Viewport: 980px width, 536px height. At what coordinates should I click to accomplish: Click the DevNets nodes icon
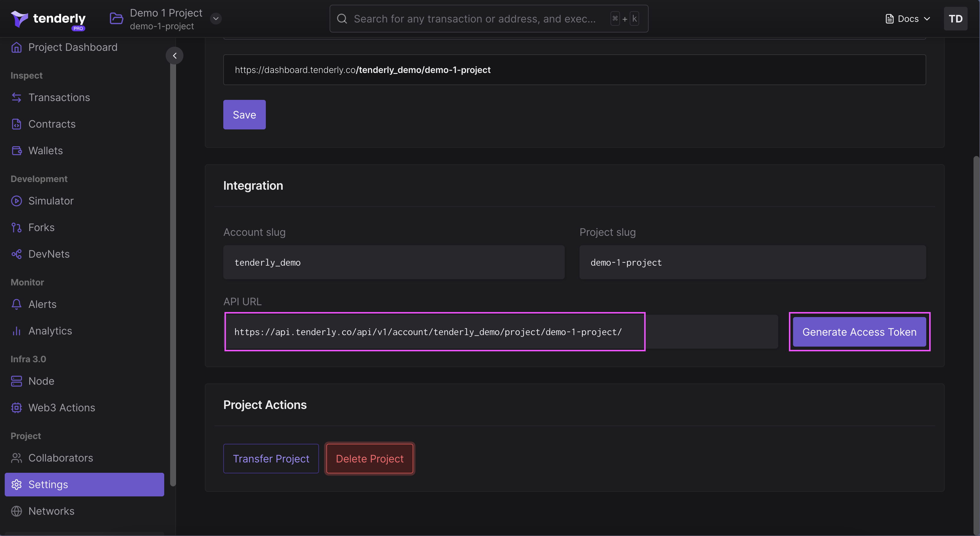tap(16, 254)
